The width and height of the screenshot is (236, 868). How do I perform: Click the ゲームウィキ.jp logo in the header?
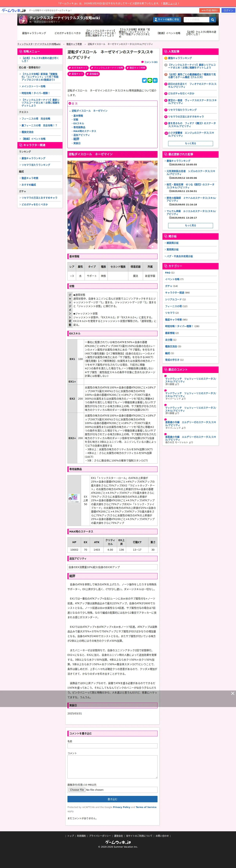13,10
